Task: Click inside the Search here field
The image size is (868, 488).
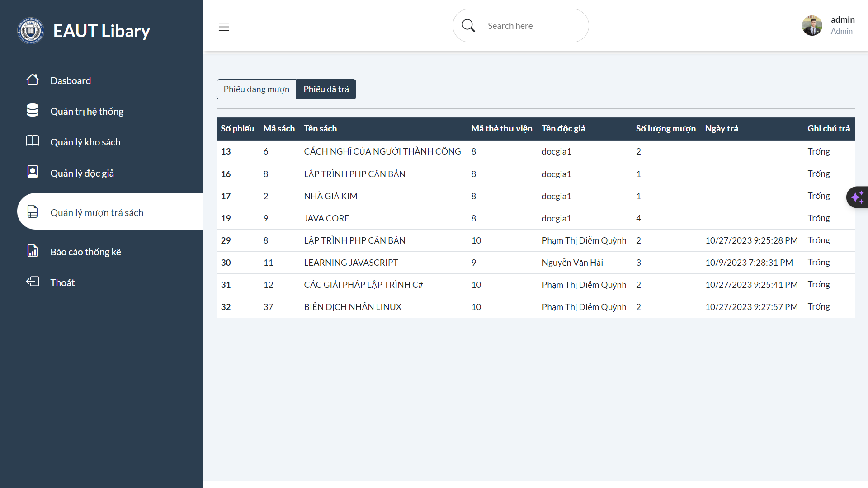Action: pos(520,25)
